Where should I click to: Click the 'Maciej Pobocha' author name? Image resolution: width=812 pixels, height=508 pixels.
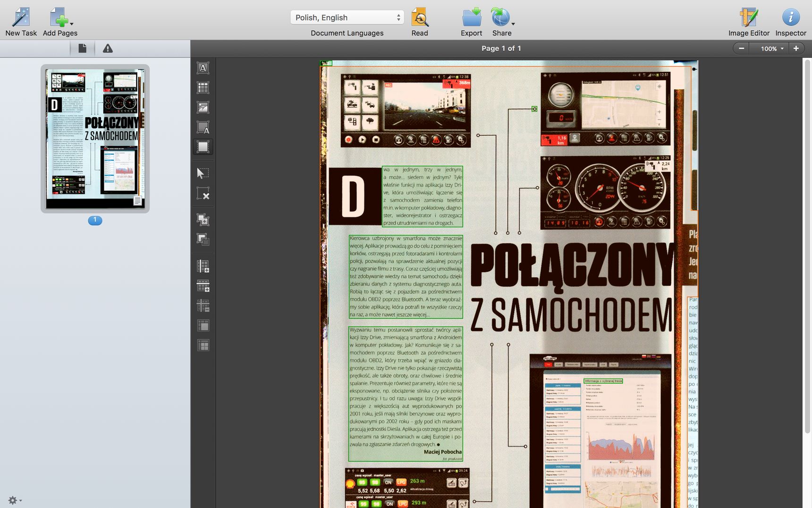(443, 452)
